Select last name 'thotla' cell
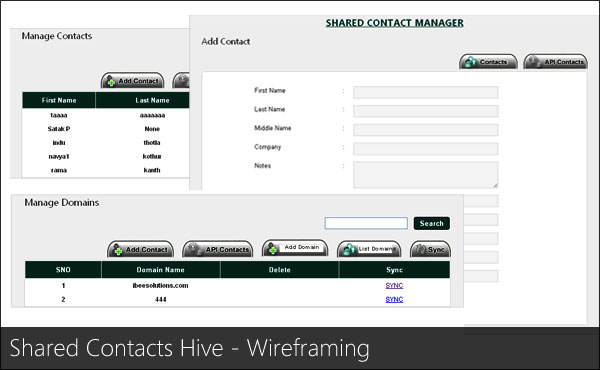600x370 pixels. (152, 143)
